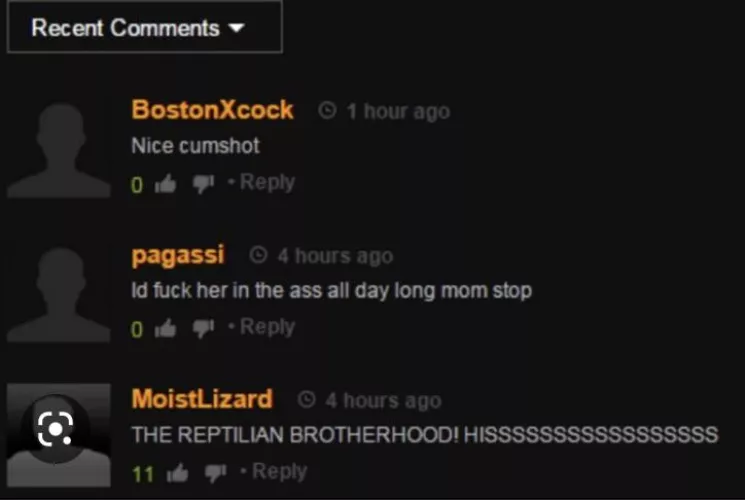Image resolution: width=745 pixels, height=500 pixels.
Task: Downvote MoistLizard's comment
Action: 215,473
